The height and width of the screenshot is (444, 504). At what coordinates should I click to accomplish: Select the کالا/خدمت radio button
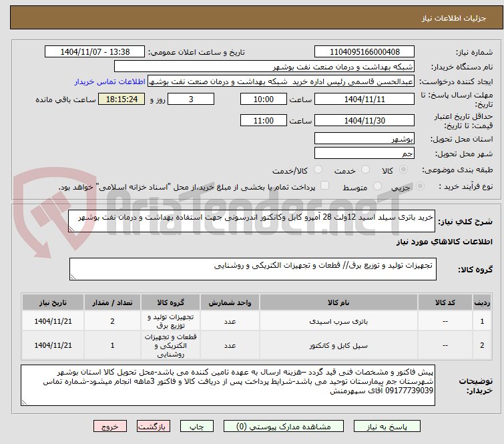pyautogui.click(x=318, y=170)
